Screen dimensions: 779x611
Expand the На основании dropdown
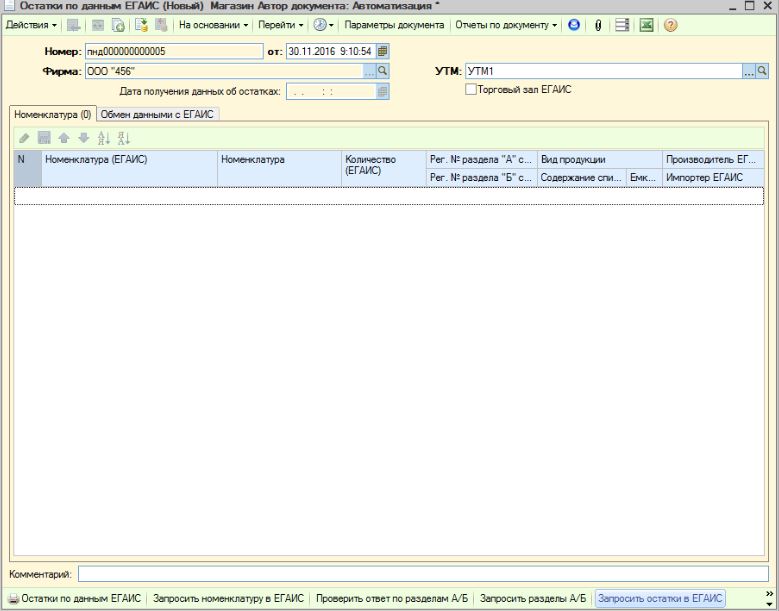click(x=213, y=25)
